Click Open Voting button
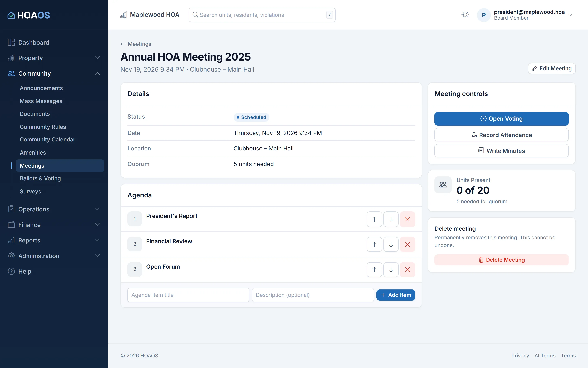 point(501,119)
